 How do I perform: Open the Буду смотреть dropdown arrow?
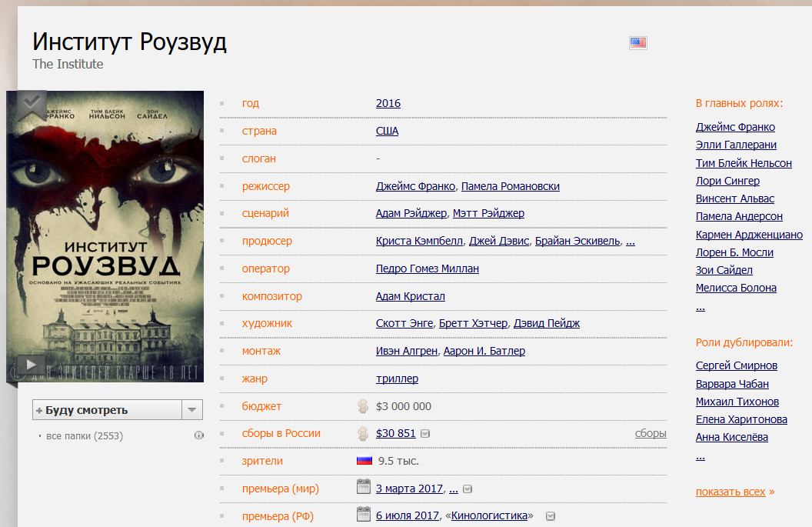coord(192,410)
